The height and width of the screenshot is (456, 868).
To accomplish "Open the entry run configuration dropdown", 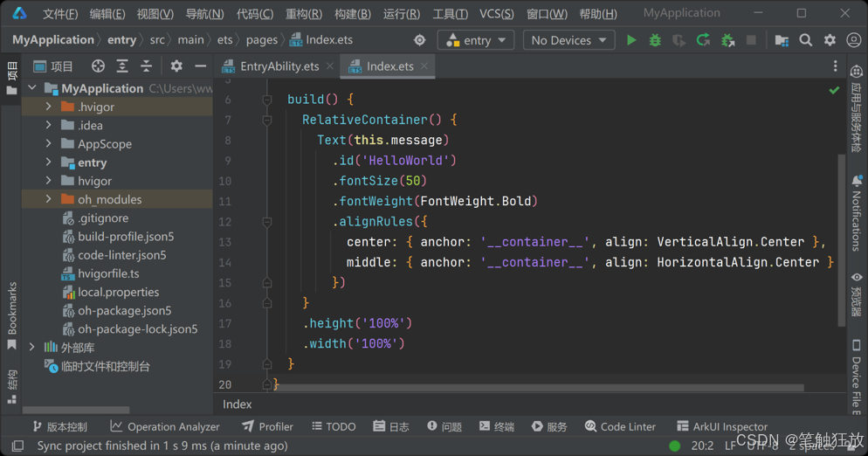I will point(476,40).
